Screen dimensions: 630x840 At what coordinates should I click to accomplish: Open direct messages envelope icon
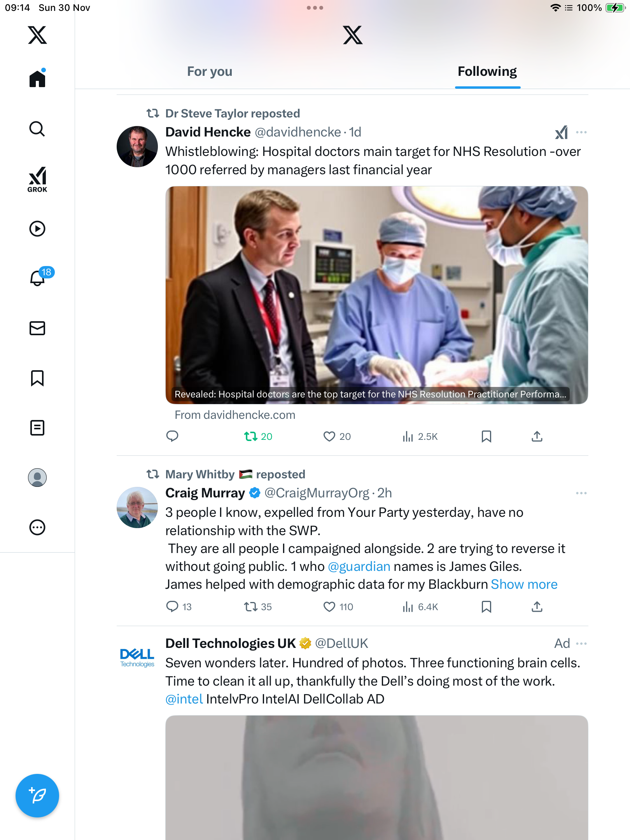coord(37,328)
